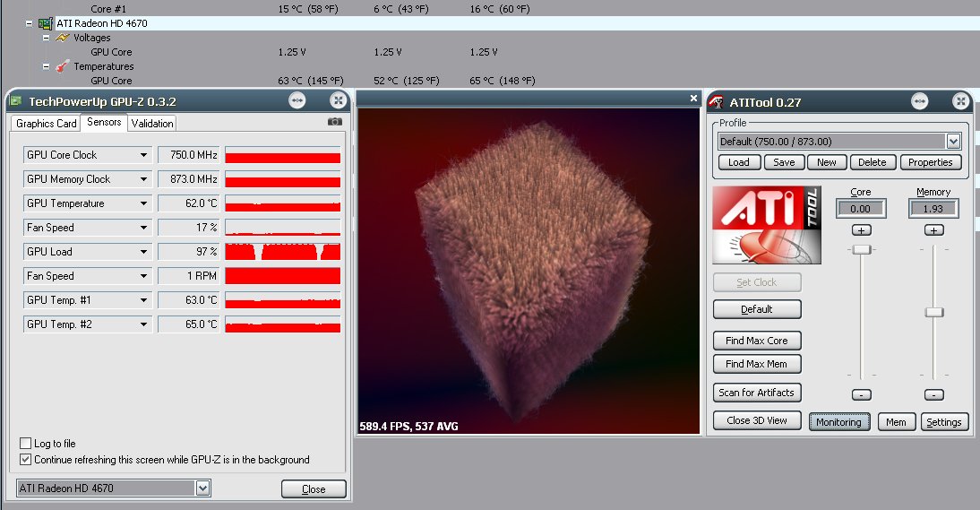Open profile Properties button
980x510 pixels.
coord(931,162)
